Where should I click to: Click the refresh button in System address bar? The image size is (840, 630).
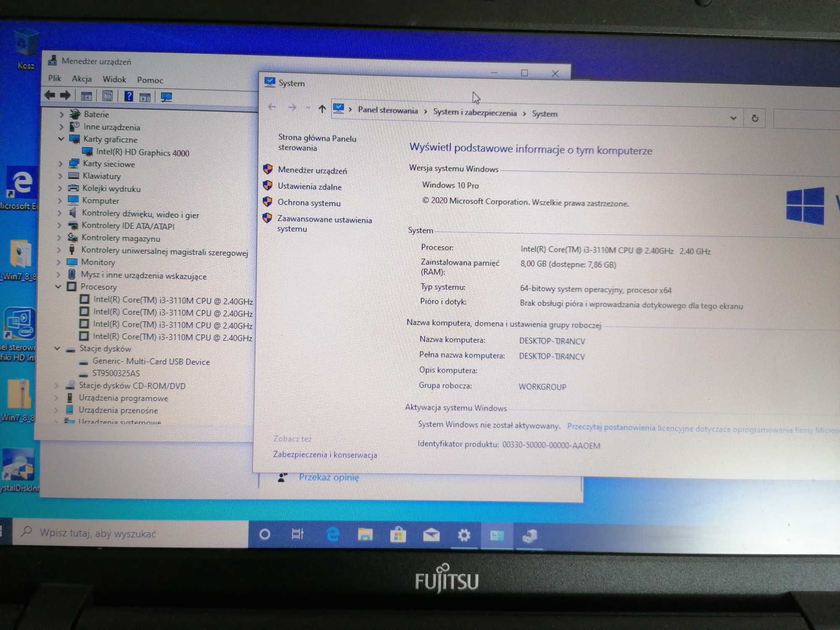[x=755, y=118]
